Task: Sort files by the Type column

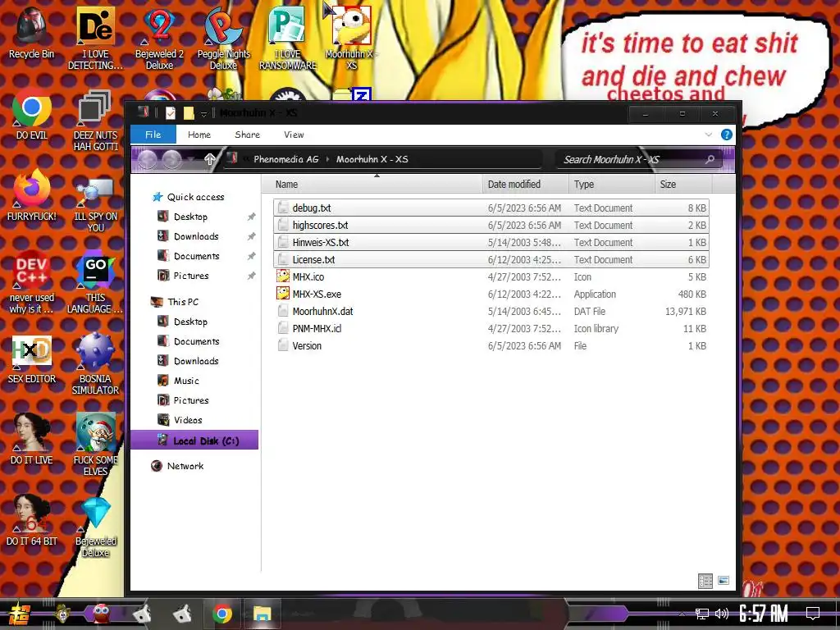Action: 611,185
